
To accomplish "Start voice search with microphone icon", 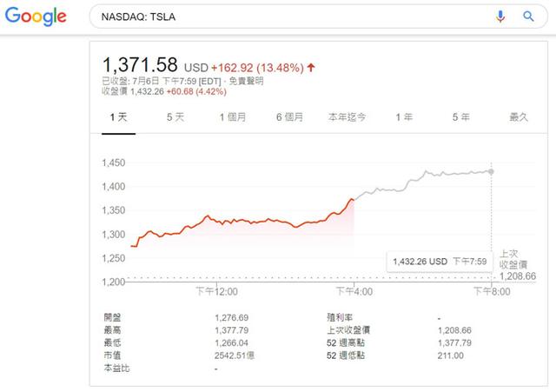I will coord(500,17).
